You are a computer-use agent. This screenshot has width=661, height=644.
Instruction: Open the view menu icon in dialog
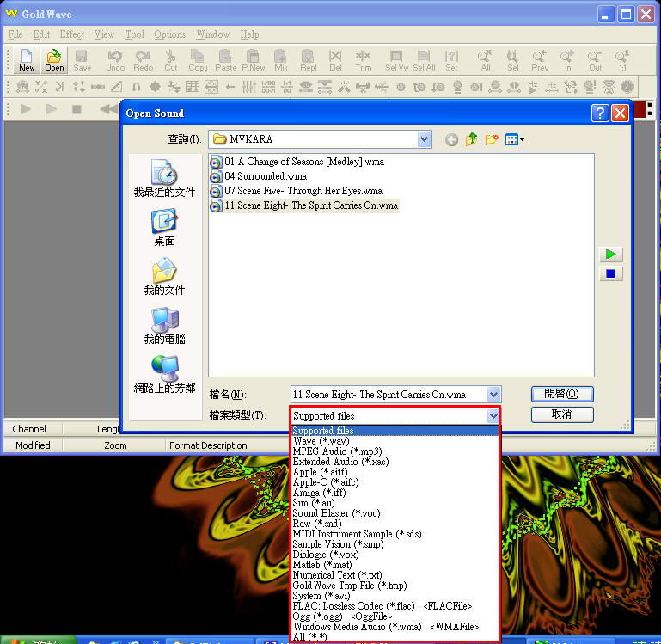click(515, 139)
